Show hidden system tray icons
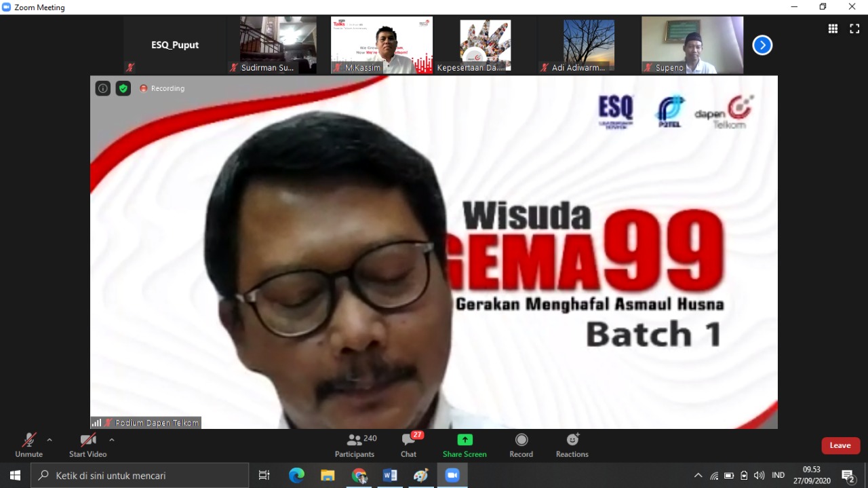 tap(698, 476)
